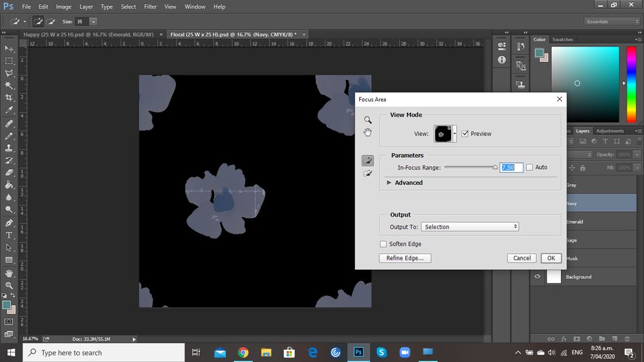This screenshot has width=644, height=362.
Task: Open the Output To dropdown
Action: 470,227
